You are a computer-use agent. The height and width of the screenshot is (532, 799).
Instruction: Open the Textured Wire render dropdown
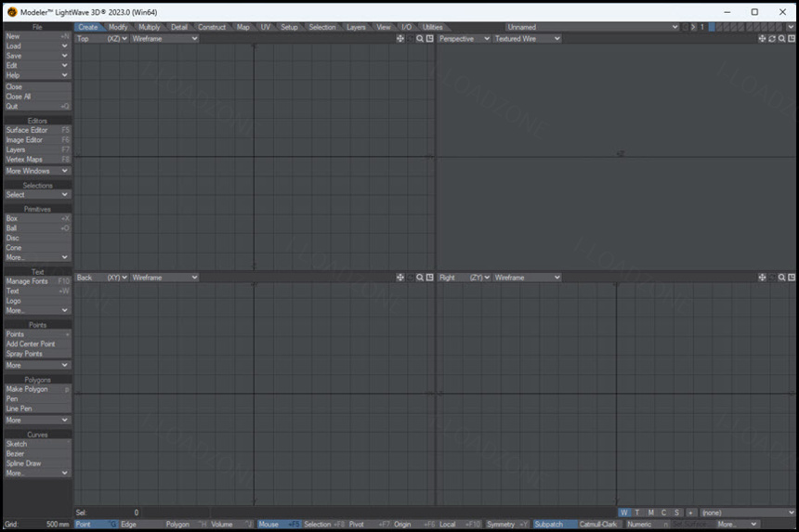pos(527,39)
